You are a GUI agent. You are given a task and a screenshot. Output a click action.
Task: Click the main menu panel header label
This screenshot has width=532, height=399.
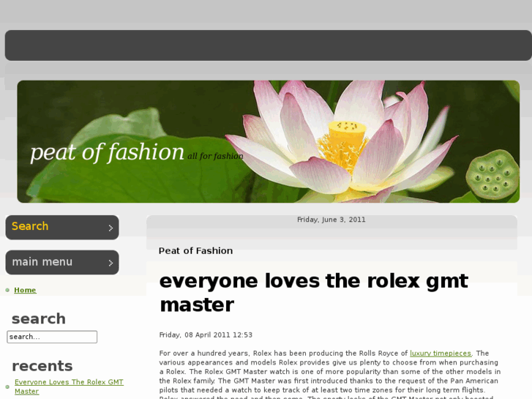click(42, 262)
